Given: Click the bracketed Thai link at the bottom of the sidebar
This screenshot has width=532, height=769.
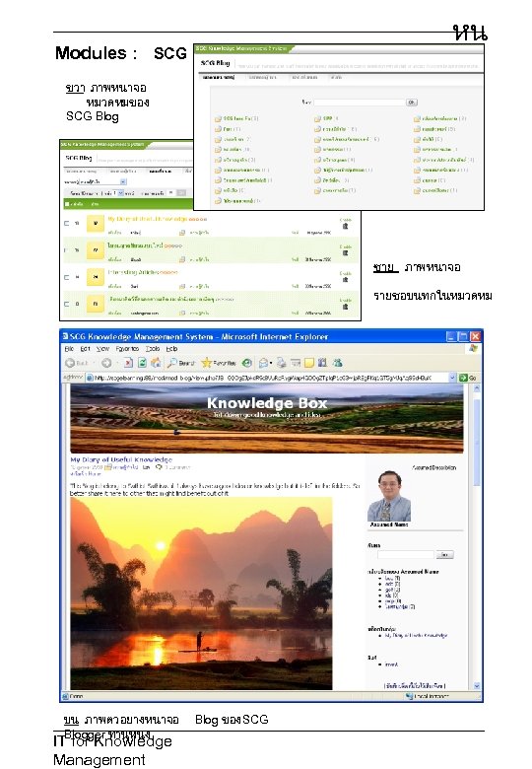Looking at the screenshot, I should tap(415, 685).
